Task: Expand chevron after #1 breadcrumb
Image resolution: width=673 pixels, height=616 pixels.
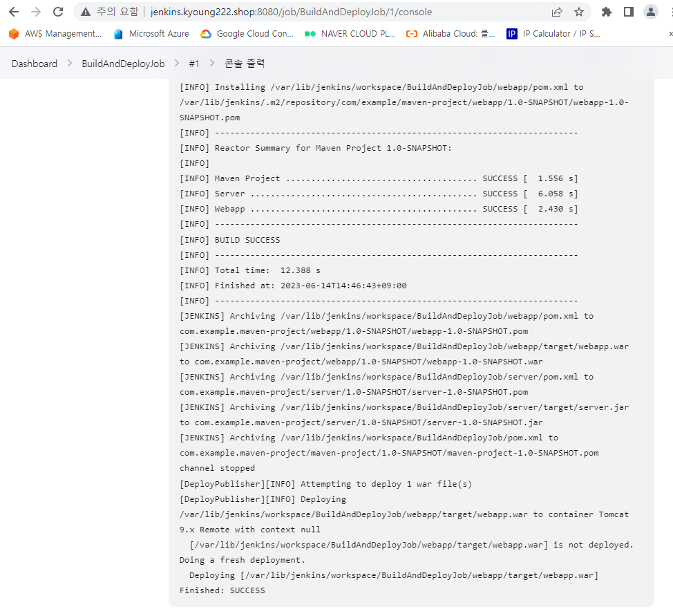Action: pos(212,64)
